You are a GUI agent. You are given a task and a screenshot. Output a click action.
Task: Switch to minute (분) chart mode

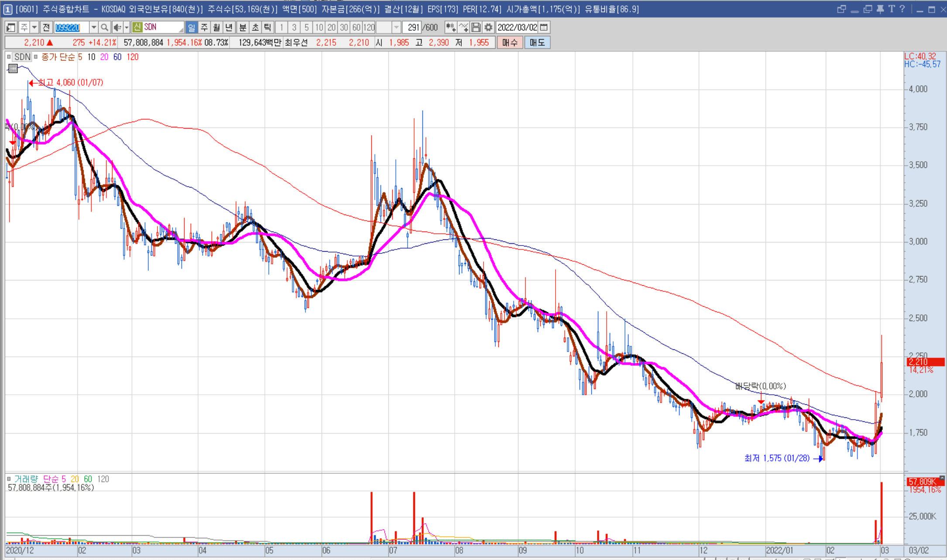pyautogui.click(x=243, y=27)
